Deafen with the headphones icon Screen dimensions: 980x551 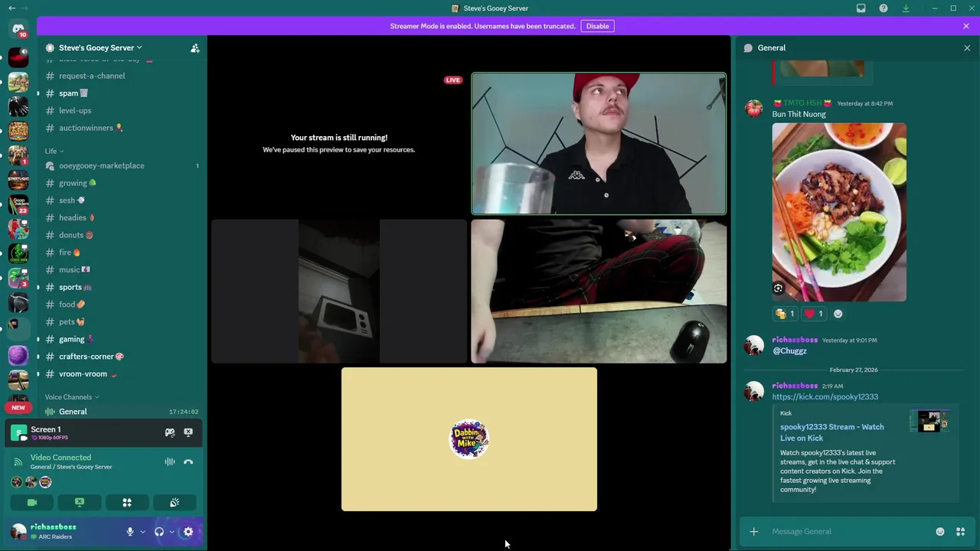(x=159, y=532)
